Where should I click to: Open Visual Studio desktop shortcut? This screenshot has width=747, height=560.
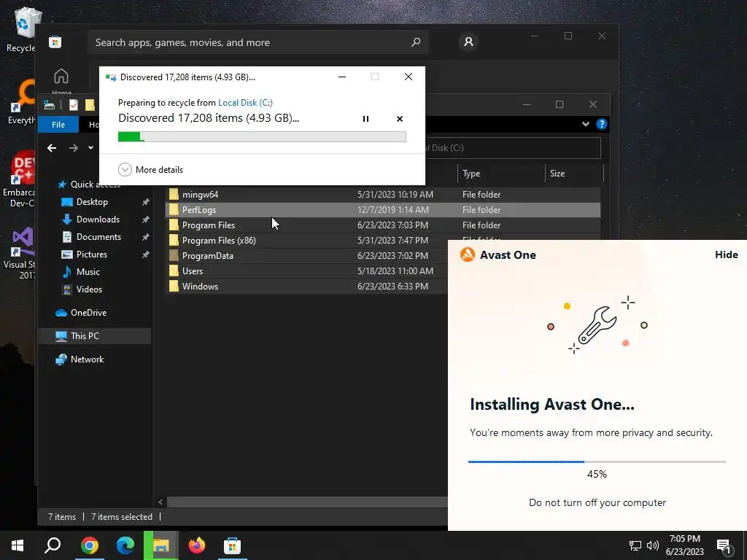click(x=20, y=253)
